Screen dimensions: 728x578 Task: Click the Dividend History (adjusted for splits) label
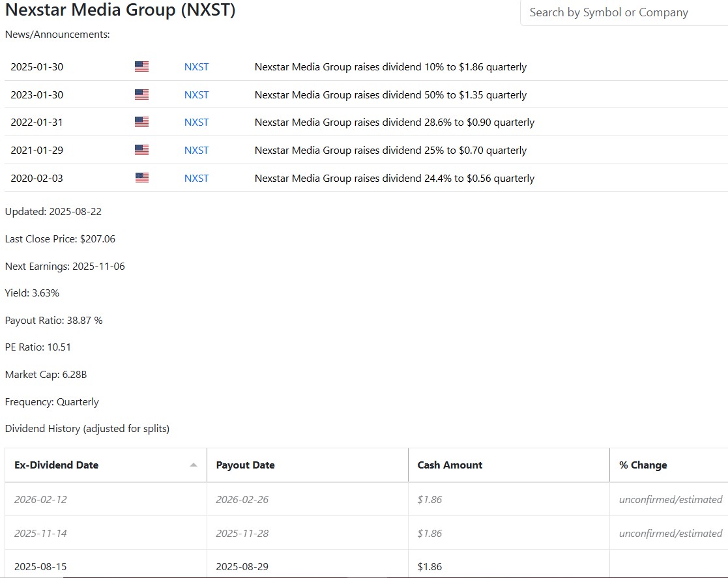point(87,429)
